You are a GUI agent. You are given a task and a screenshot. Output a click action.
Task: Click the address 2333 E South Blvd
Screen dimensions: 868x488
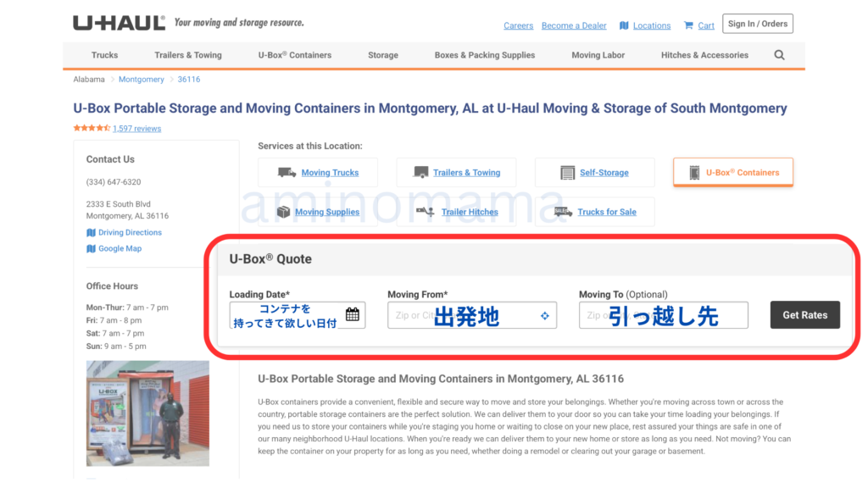click(119, 204)
